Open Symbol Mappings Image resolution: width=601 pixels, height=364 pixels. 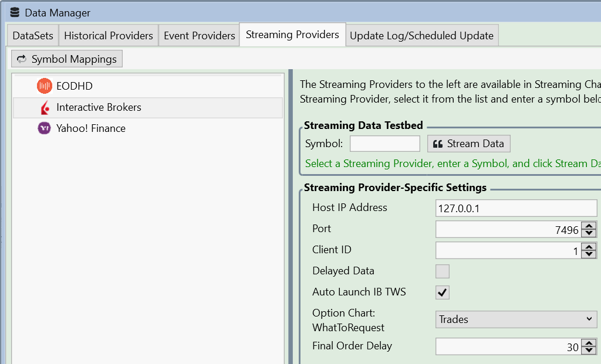[x=67, y=59]
